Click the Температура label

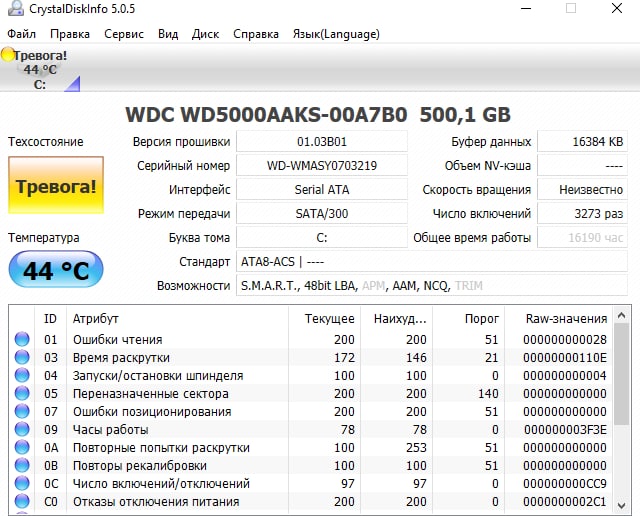coord(44,238)
